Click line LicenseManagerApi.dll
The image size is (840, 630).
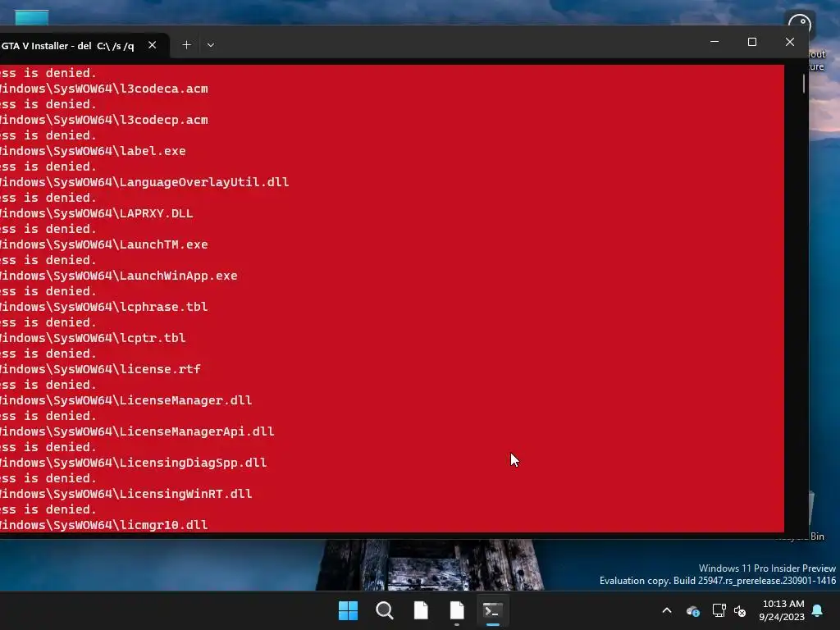[x=137, y=431]
